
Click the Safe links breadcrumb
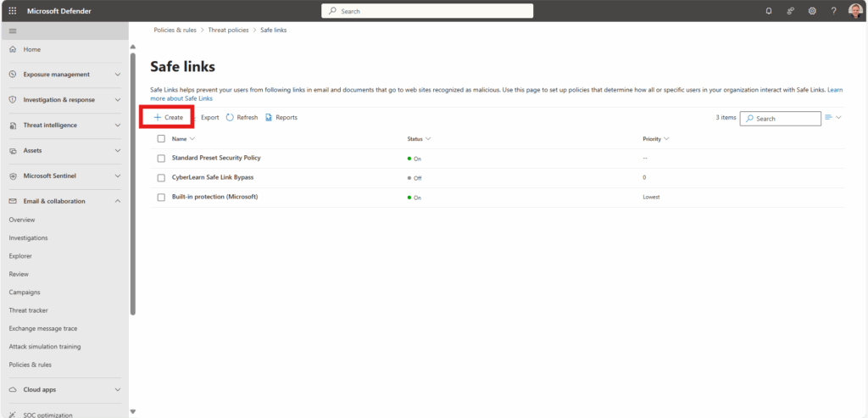coord(274,30)
